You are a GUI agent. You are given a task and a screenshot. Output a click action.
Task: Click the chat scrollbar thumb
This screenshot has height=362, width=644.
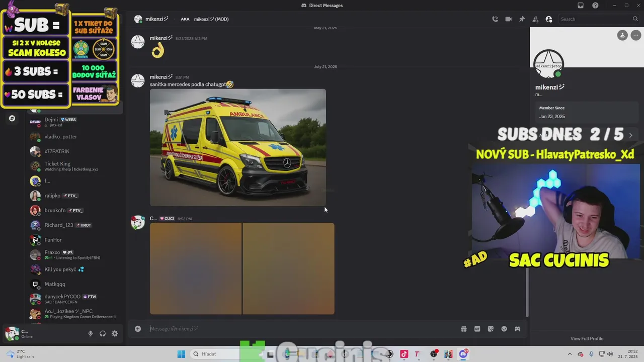coord(527,292)
